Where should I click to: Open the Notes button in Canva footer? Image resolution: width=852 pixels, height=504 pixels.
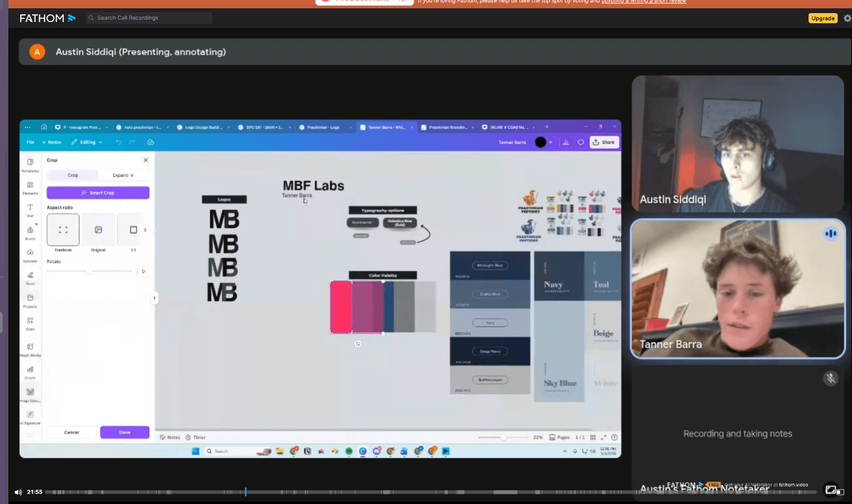[170, 437]
